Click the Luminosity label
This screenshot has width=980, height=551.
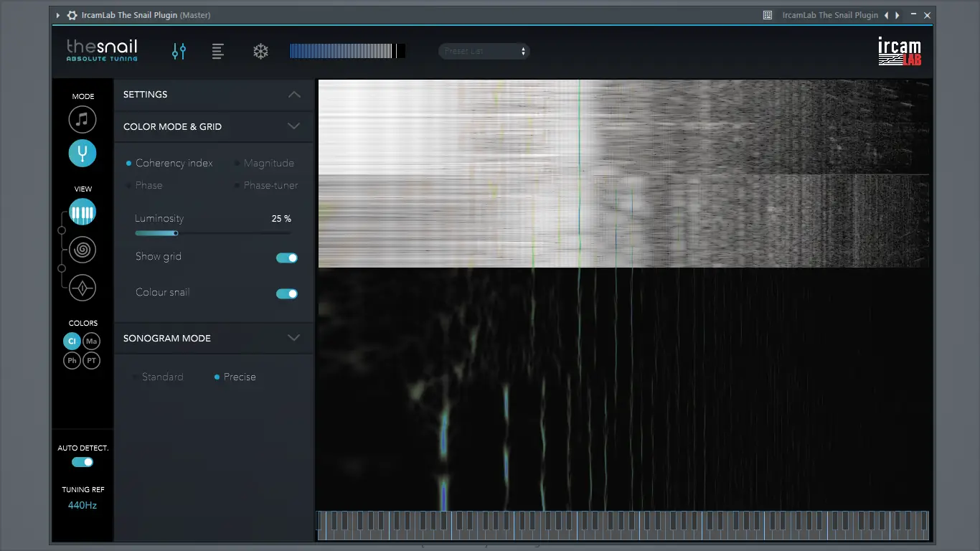[159, 219]
